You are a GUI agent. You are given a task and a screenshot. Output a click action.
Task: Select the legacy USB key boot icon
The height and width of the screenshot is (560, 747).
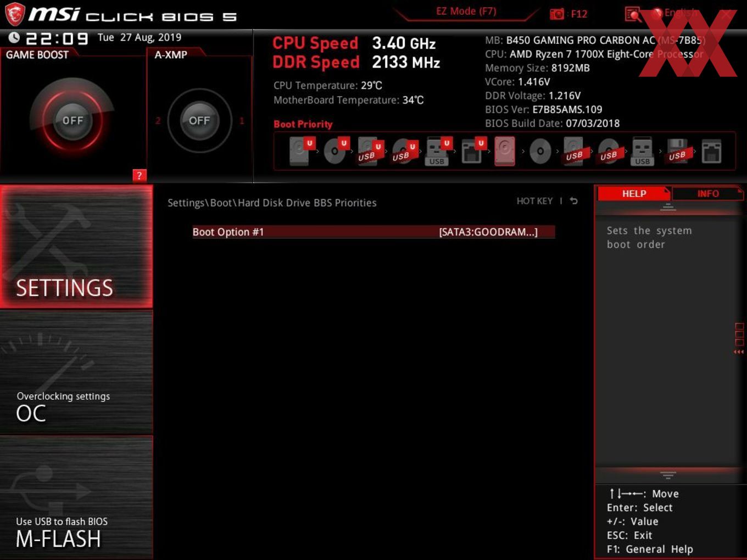tap(642, 151)
